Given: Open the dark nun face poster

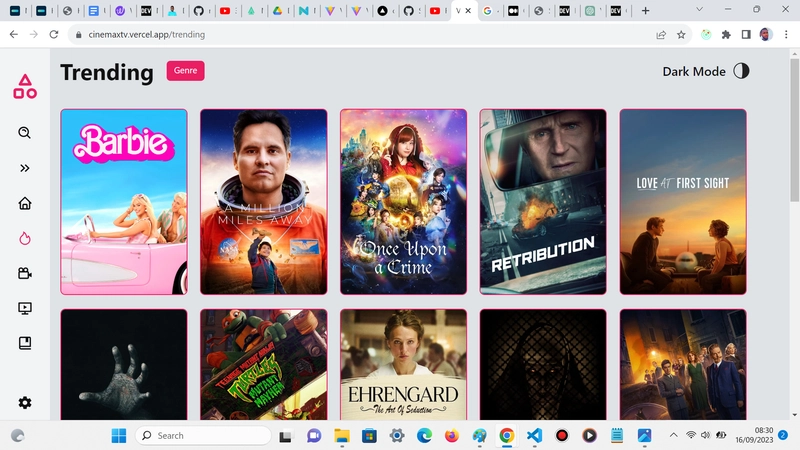Looking at the screenshot, I should tap(543, 364).
